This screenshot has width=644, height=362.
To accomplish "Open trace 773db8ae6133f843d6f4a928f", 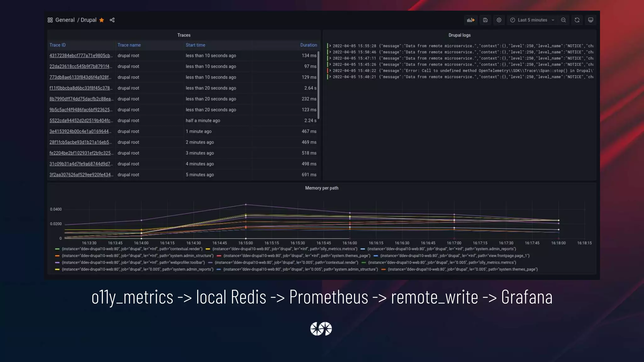I will point(80,77).
